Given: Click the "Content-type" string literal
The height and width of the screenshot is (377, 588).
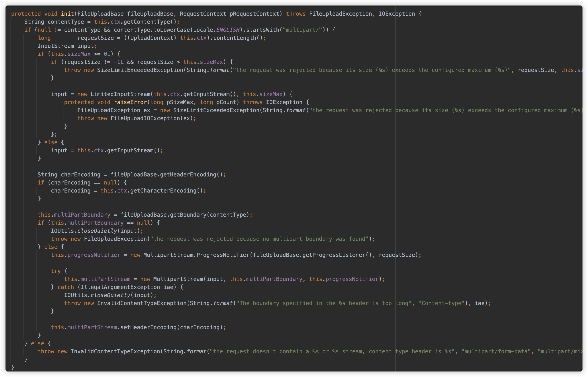Looking at the screenshot, I should point(441,303).
